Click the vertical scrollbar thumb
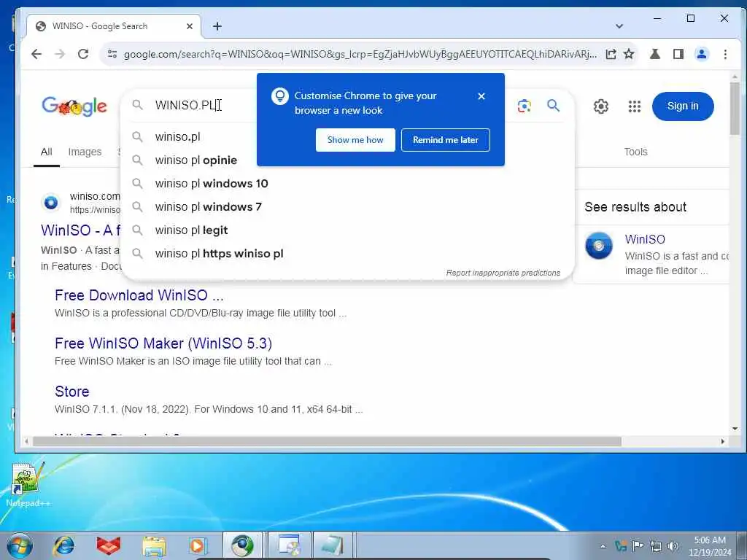747x560 pixels. [x=735, y=108]
